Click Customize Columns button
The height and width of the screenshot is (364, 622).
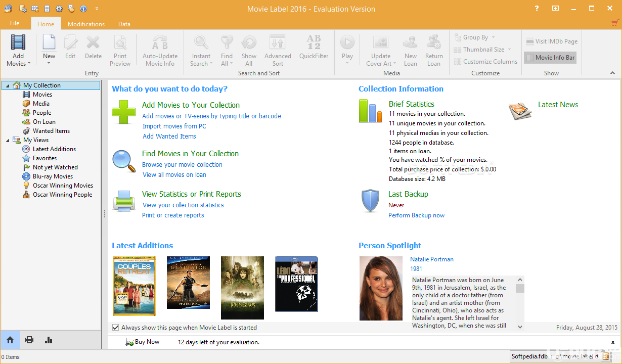(x=485, y=62)
